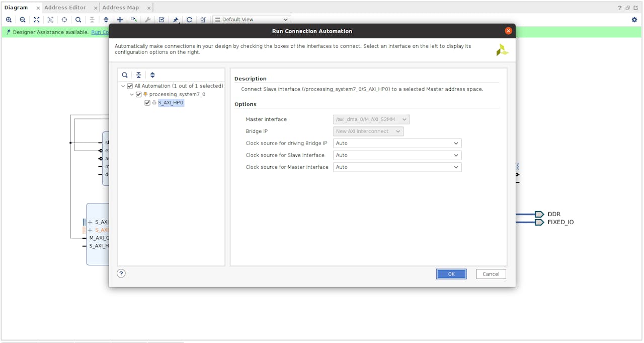This screenshot has width=644, height=343.
Task: Open Clock source for driving Bridge IP dropdown
Action: coord(397,144)
